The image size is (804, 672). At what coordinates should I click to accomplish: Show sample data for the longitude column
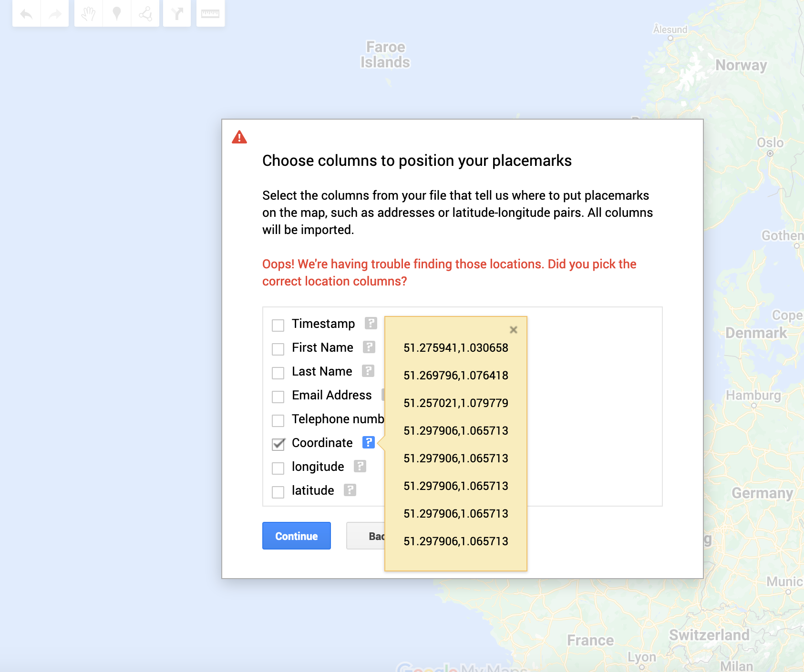point(360,466)
